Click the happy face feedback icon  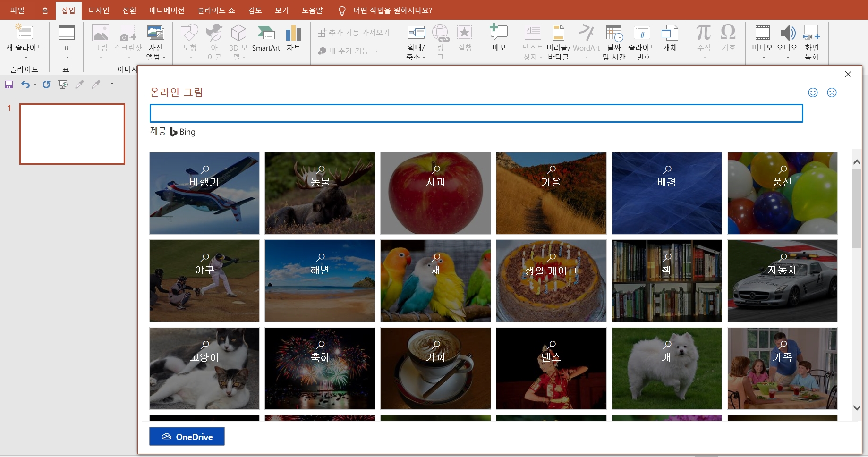point(813,93)
